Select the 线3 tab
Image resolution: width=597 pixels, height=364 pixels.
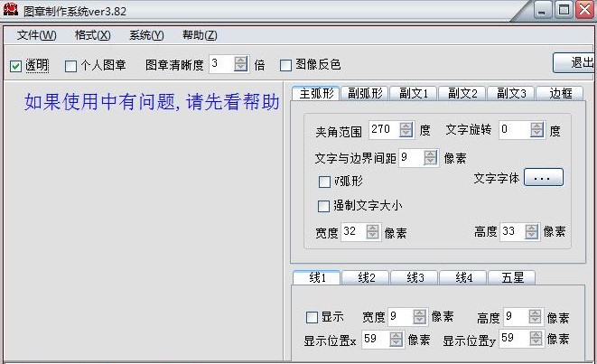click(x=415, y=277)
